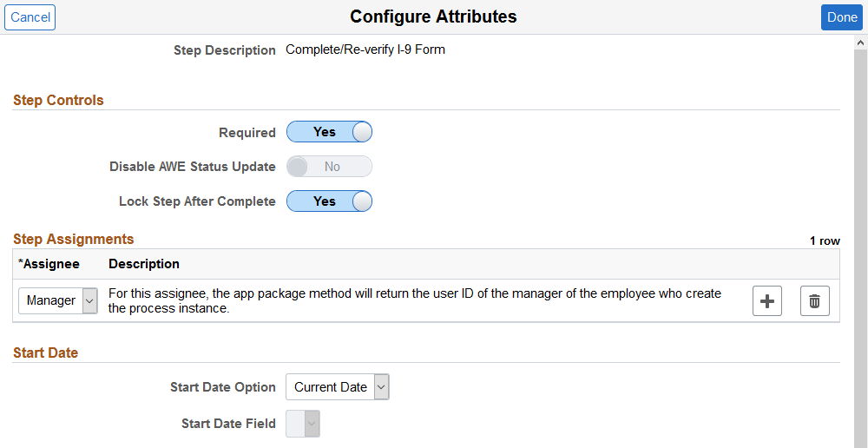Image resolution: width=868 pixels, height=448 pixels.
Task: Delete the Manager assignment row
Action: [x=815, y=301]
